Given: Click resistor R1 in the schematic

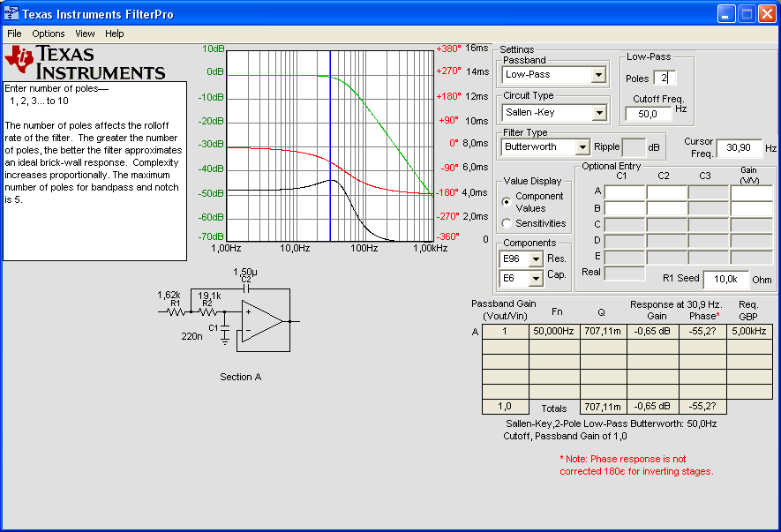Looking at the screenshot, I should [x=176, y=311].
